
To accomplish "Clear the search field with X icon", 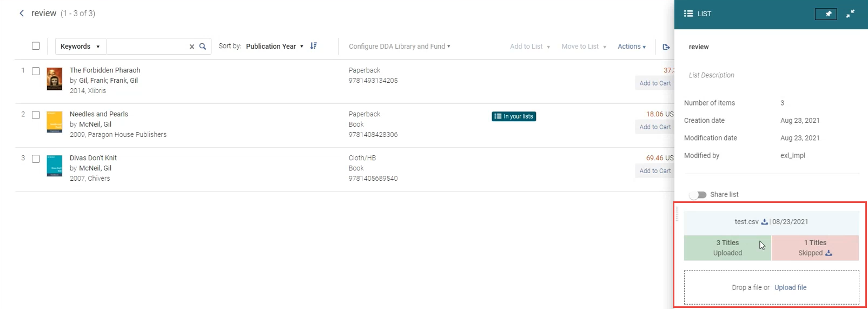I will tap(191, 47).
